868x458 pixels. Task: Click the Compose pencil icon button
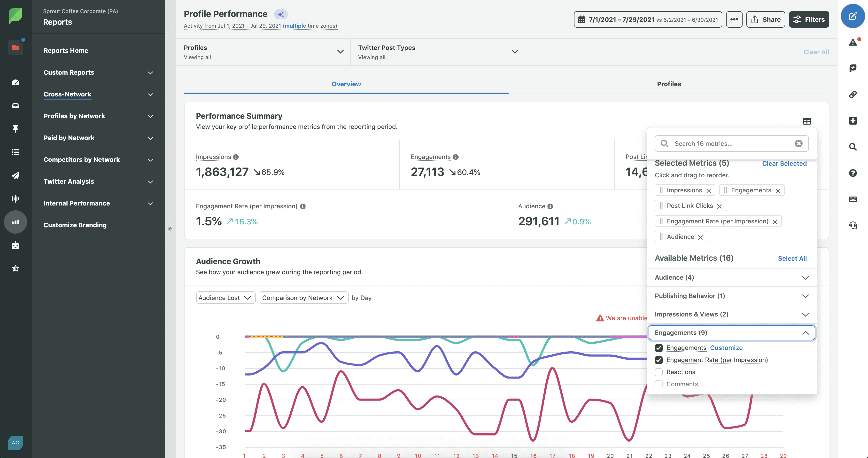click(x=852, y=16)
